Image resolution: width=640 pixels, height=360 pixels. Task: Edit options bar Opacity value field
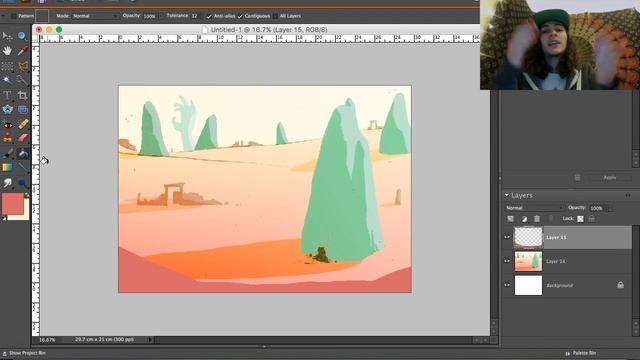click(149, 16)
